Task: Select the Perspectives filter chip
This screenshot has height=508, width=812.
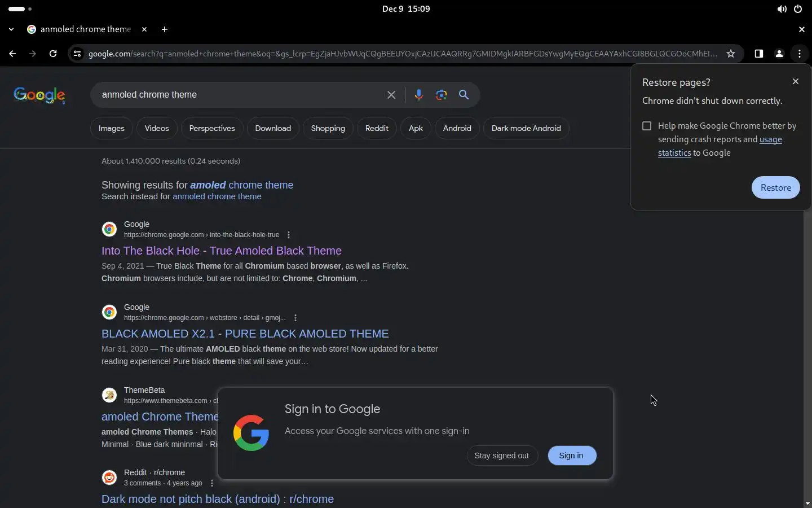Action: pos(212,128)
